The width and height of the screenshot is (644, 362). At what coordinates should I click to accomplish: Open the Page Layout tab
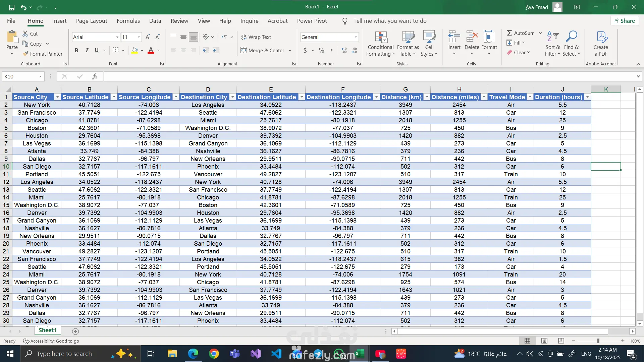tap(92, 21)
